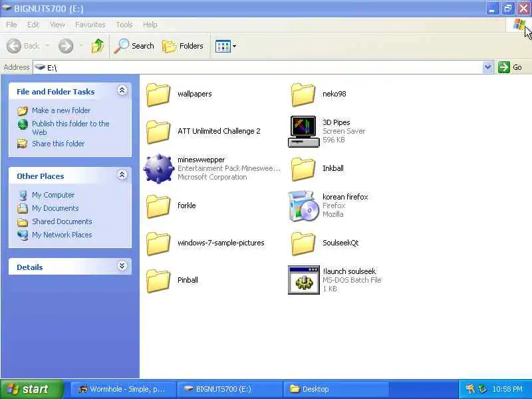Screen dimensions: 532x399
Task: Select the Pinball folder icon
Action: (x=158, y=281)
